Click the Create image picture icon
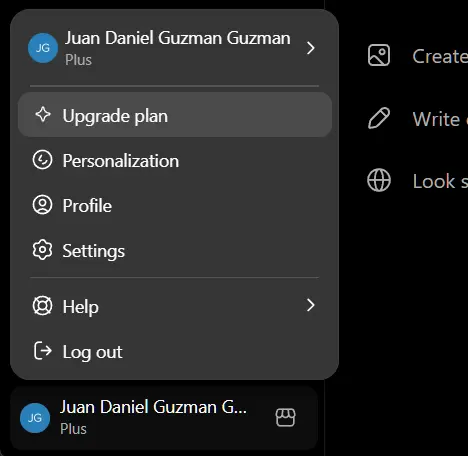This screenshot has width=468, height=456. click(x=379, y=55)
